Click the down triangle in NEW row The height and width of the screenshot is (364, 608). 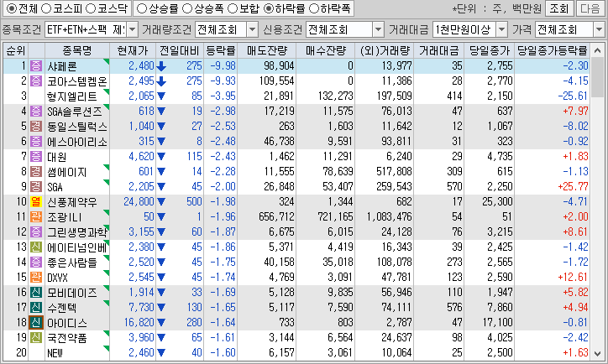pos(161,353)
